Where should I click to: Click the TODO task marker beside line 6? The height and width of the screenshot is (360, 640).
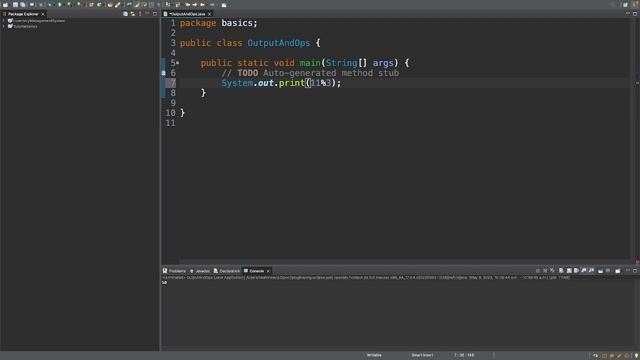[x=163, y=73]
